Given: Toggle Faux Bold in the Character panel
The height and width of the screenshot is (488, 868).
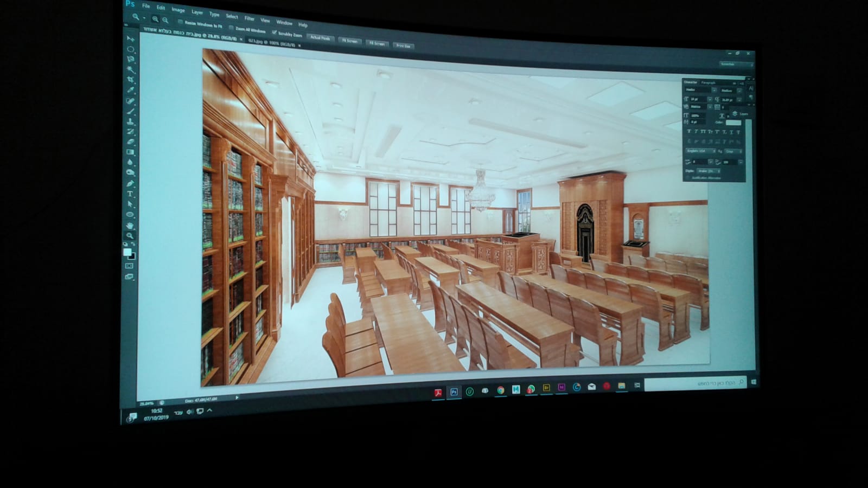Looking at the screenshot, I should 689,132.
